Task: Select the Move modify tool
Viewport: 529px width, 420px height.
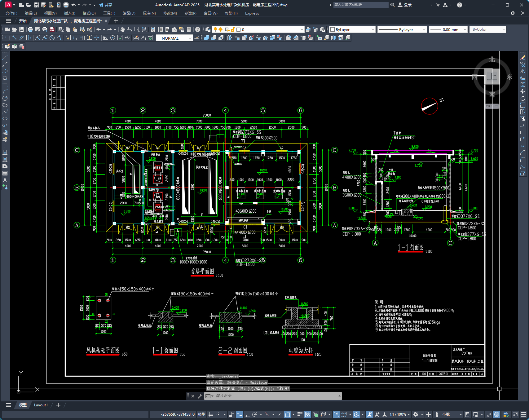Action: 523,91
